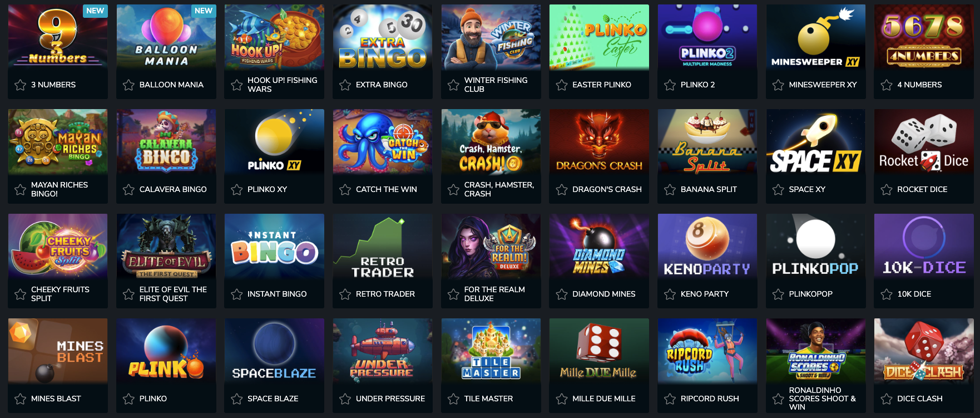The image size is (980, 418).
Task: Click star icon next to Mines Blast
Action: click(x=21, y=399)
